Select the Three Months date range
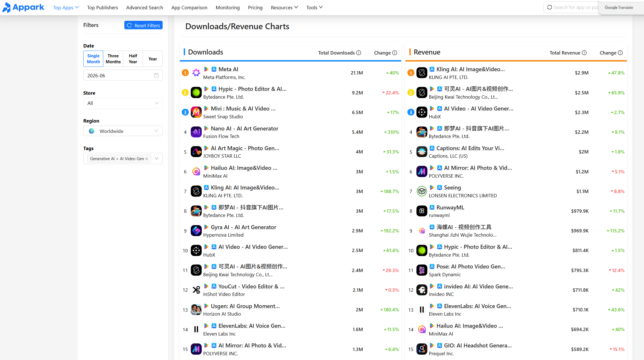The width and height of the screenshot is (644, 360). point(113,59)
